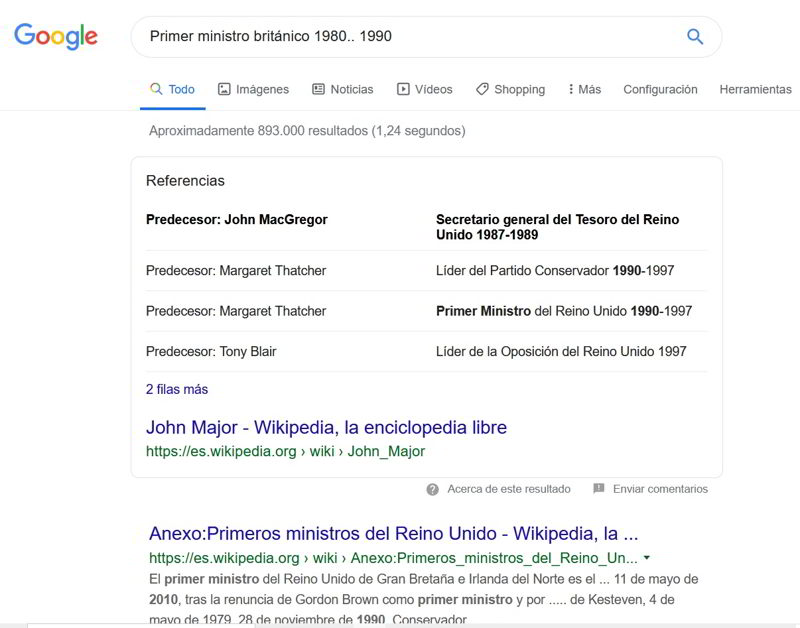Viewport: 800px width, 628px height.
Task: Click the blue search magnifier icon
Action: pyautogui.click(x=694, y=37)
